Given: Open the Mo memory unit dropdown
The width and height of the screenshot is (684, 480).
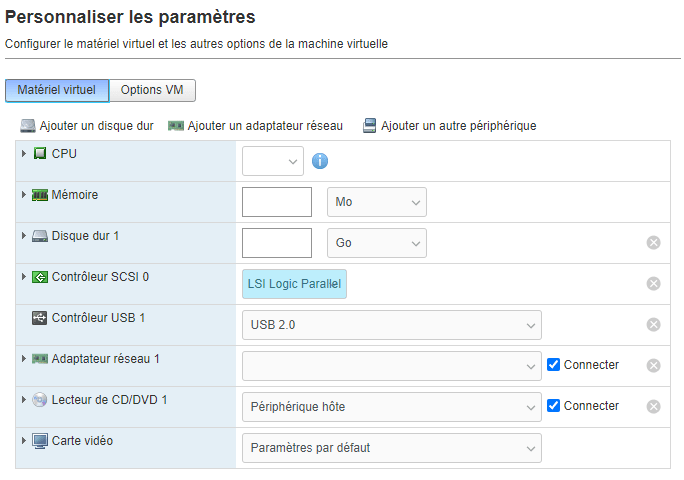Looking at the screenshot, I should coord(377,202).
